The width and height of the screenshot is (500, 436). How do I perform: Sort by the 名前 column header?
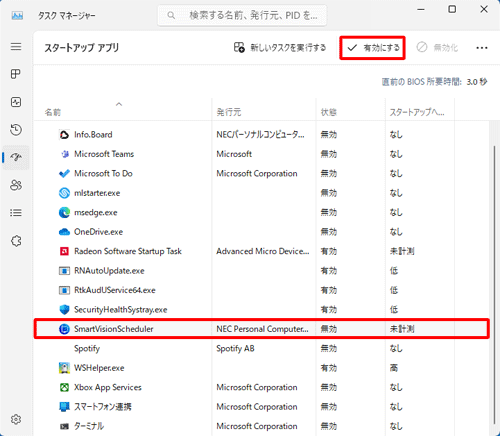click(x=53, y=112)
